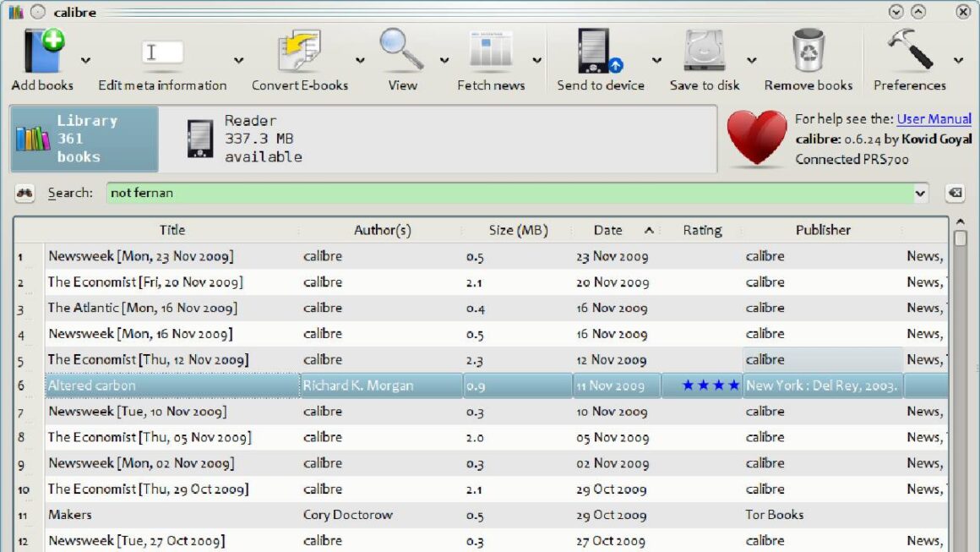This screenshot has width=980, height=552.
Task: Click row number 11 header
Action: point(29,515)
